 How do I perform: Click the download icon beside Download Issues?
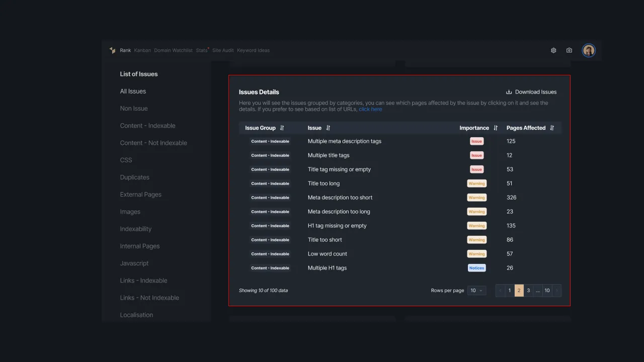coord(509,92)
